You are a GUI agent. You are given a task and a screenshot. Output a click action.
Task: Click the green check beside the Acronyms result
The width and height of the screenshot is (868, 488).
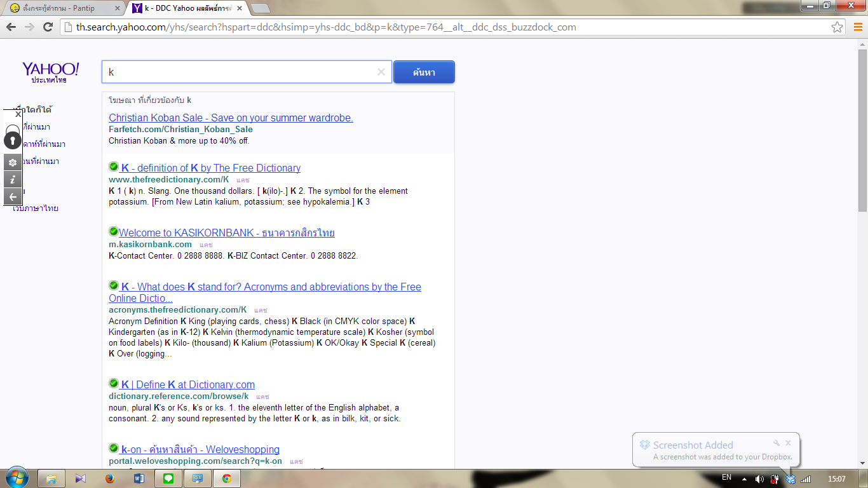[114, 285]
